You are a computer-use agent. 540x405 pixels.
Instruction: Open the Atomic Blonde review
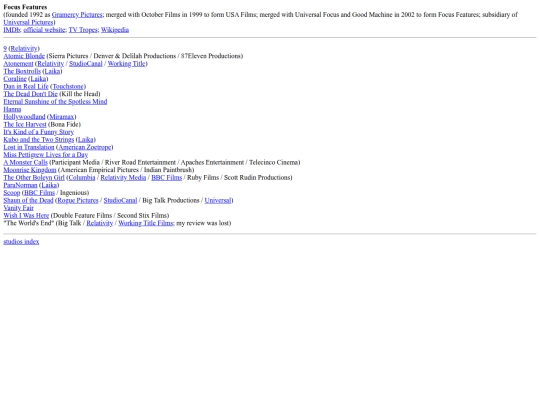click(x=24, y=56)
